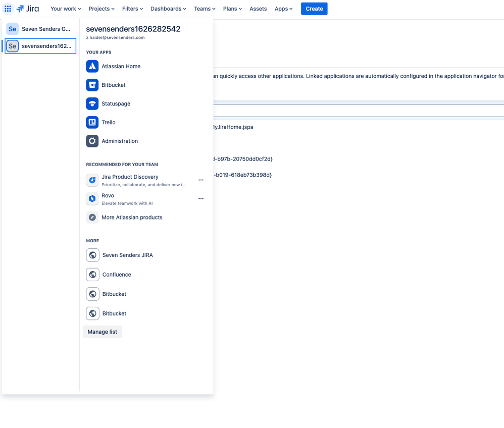Open the Statuspage link text

[x=116, y=103]
